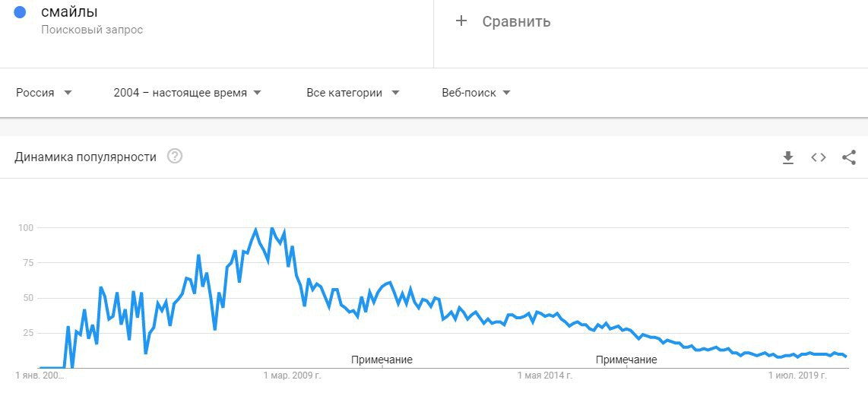868x412 pixels.
Task: Click the blue dot beside смайлы
Action: pos(21,12)
